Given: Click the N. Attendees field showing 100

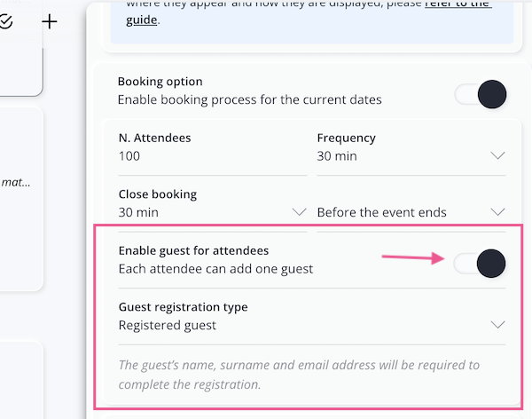Looking at the screenshot, I should 212,156.
